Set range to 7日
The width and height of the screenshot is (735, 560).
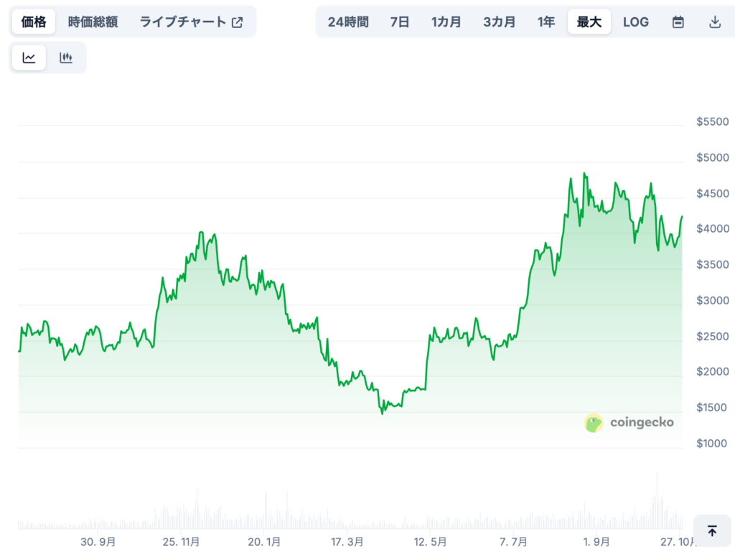point(400,22)
